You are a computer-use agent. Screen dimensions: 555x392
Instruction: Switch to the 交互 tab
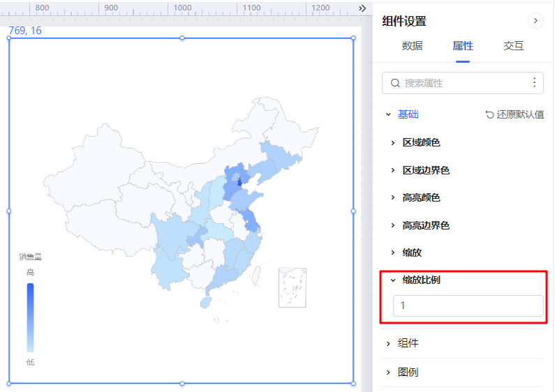click(x=514, y=45)
